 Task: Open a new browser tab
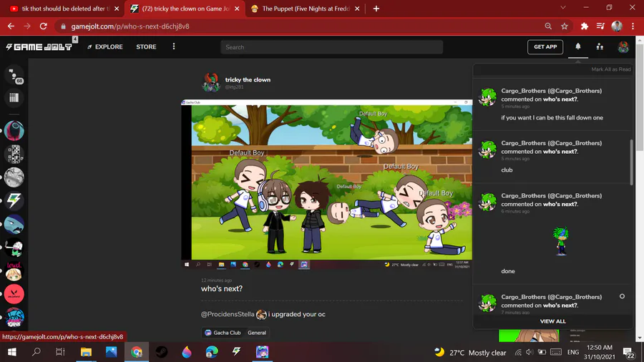click(x=376, y=9)
